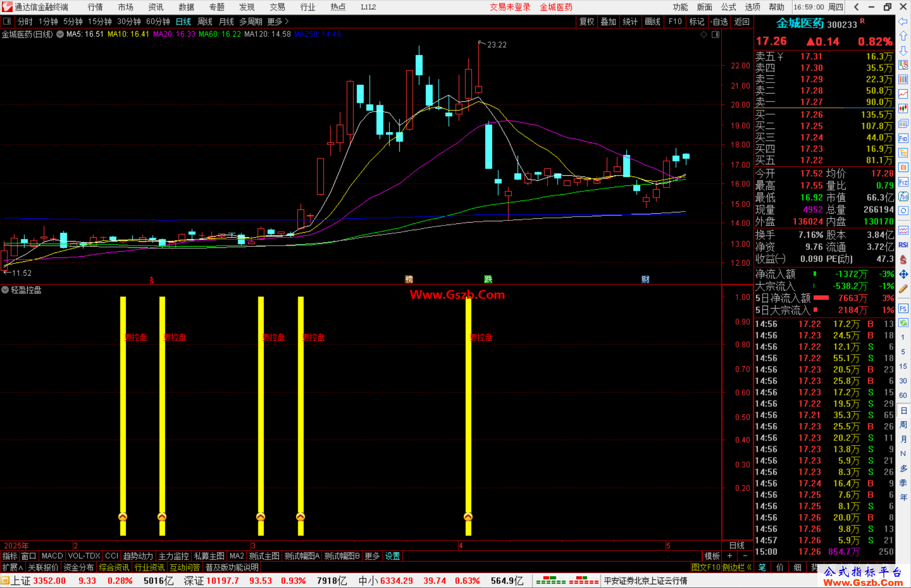Click the stacked windows sidebar icon
911x588 pixels.
coord(903,124)
